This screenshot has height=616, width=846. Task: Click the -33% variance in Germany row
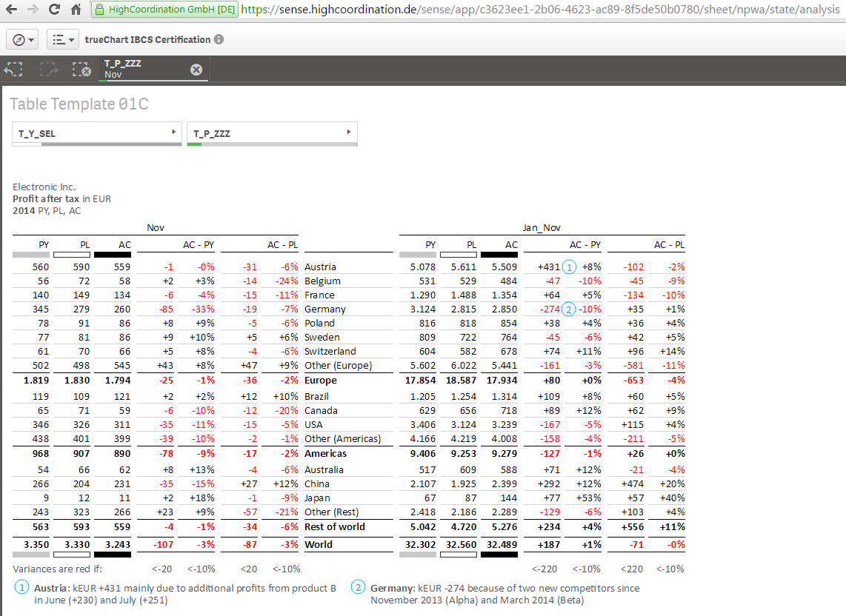click(x=203, y=309)
